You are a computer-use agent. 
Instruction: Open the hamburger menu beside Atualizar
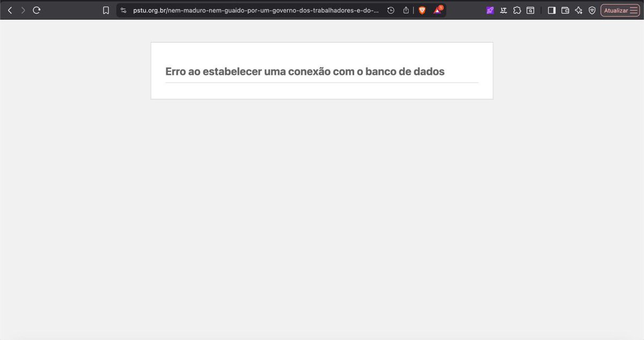634,10
